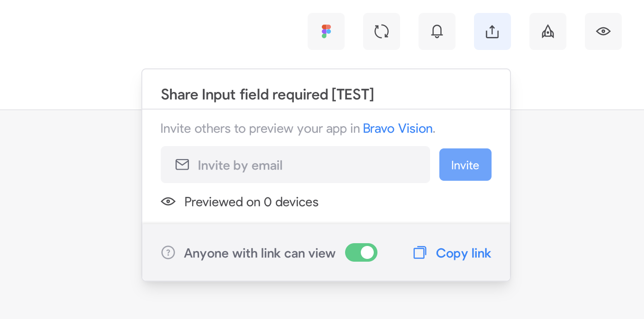Click the eye preview icon in top toolbar
Viewport: 644px width, 319px height.
603,31
